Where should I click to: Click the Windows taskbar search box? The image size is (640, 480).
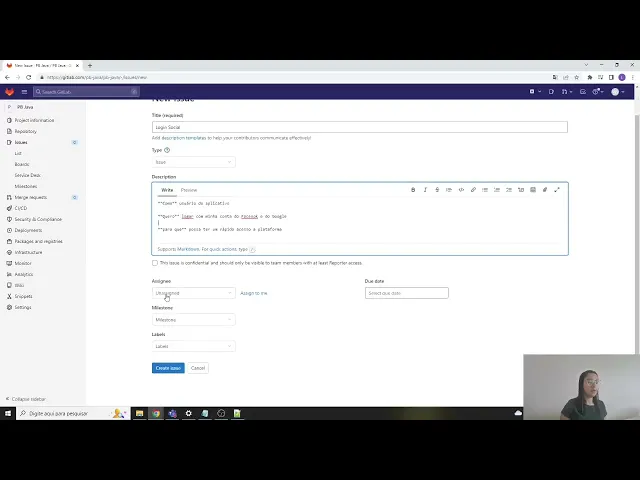click(73, 413)
